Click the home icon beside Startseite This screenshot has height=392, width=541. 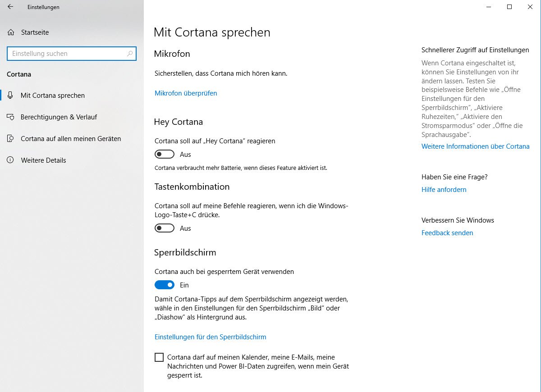click(11, 32)
